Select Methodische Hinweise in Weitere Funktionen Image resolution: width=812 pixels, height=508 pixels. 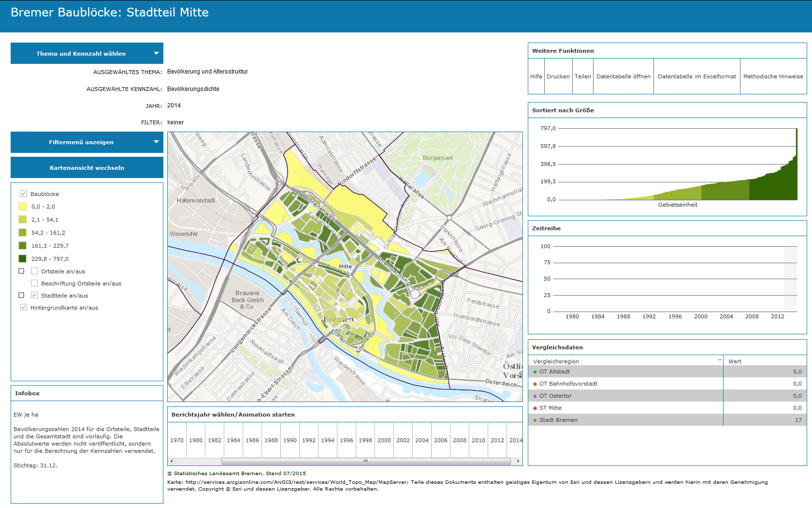[773, 76]
